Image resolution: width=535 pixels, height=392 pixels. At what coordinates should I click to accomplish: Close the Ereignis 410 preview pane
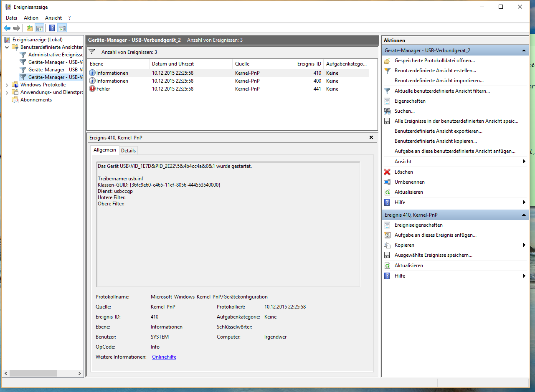pos(371,137)
